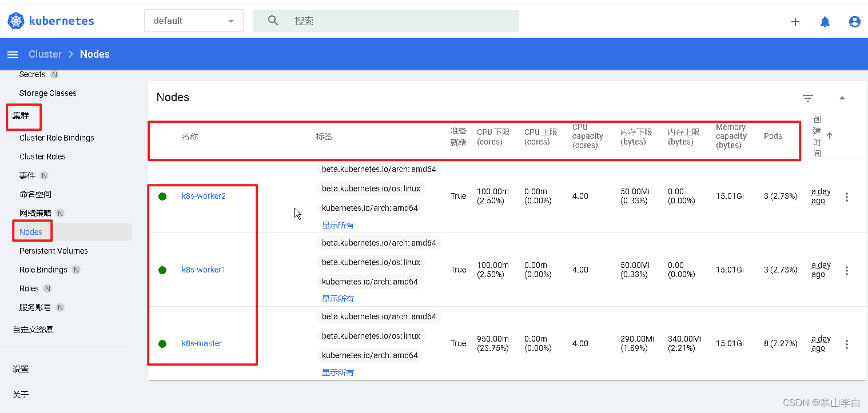Open actions menu for k8s-master

pyautogui.click(x=847, y=344)
